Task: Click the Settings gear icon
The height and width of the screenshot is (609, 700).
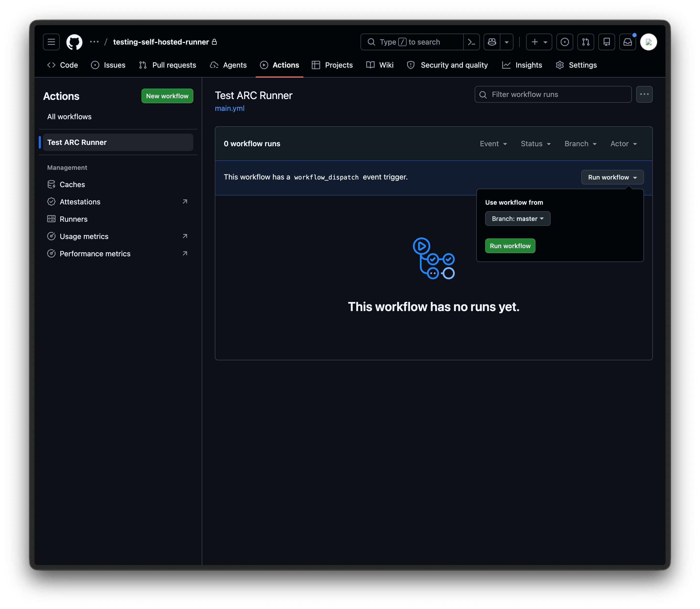Action: pos(560,65)
